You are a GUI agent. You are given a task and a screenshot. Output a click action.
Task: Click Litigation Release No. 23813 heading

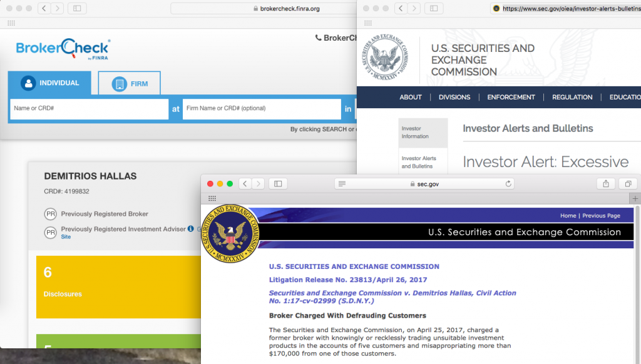tap(348, 280)
